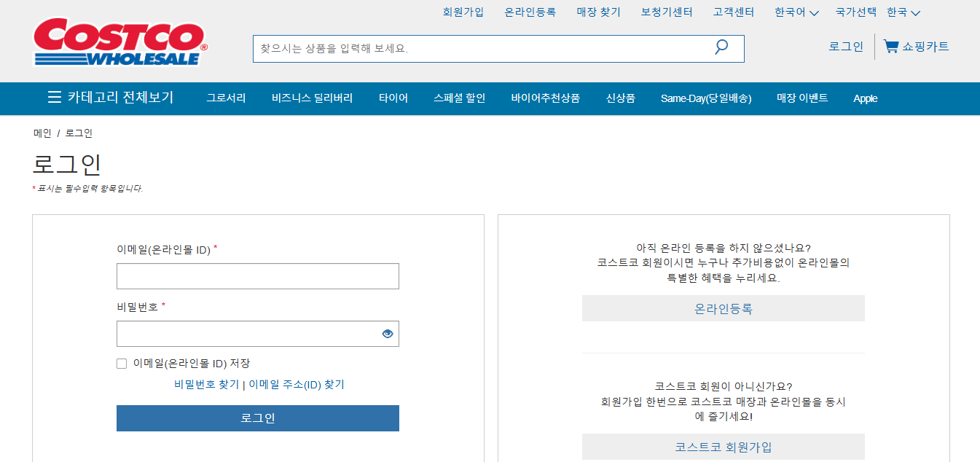Image resolution: width=980 pixels, height=462 pixels.
Task: Select 그로서리 in the navigation bar
Action: point(224,98)
